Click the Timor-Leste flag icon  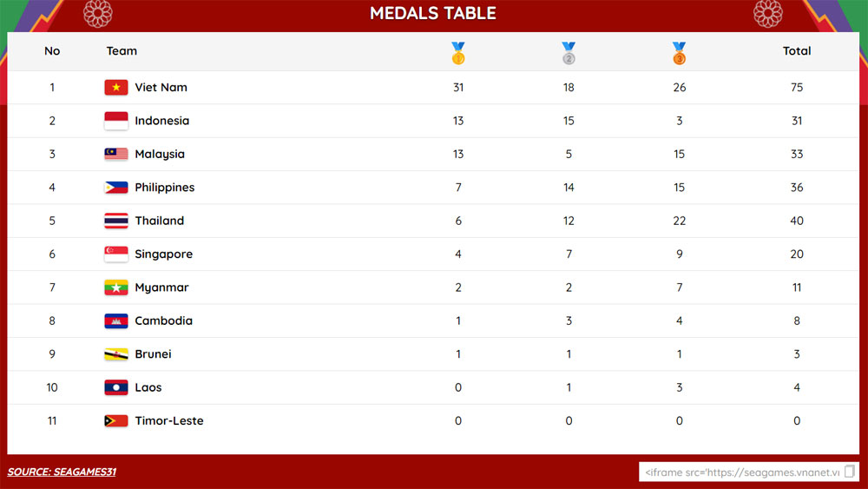(x=116, y=421)
